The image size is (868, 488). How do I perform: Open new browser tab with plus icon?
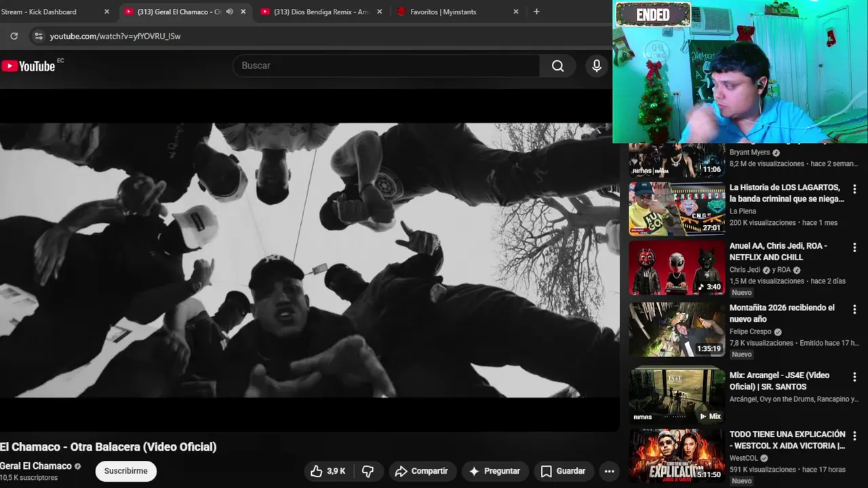(536, 12)
